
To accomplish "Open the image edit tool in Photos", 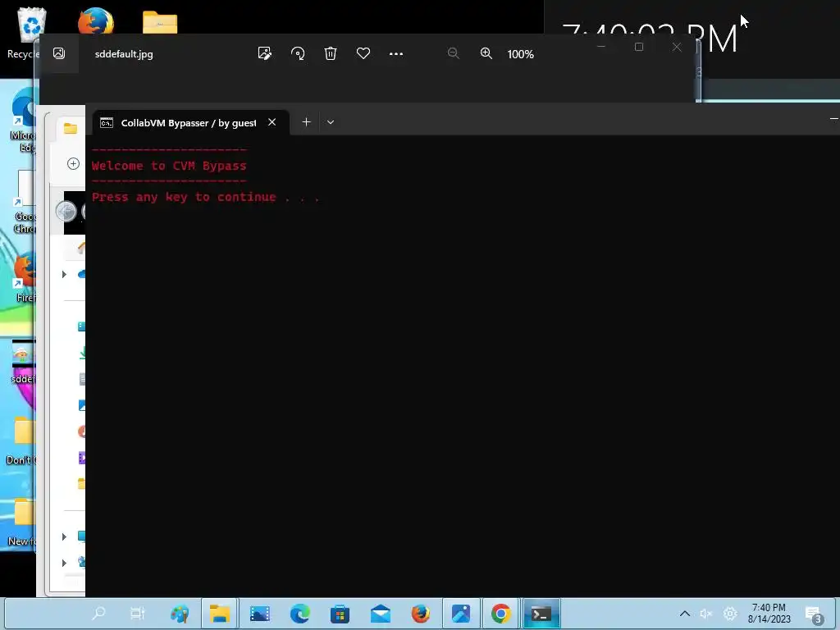I will coord(265,53).
